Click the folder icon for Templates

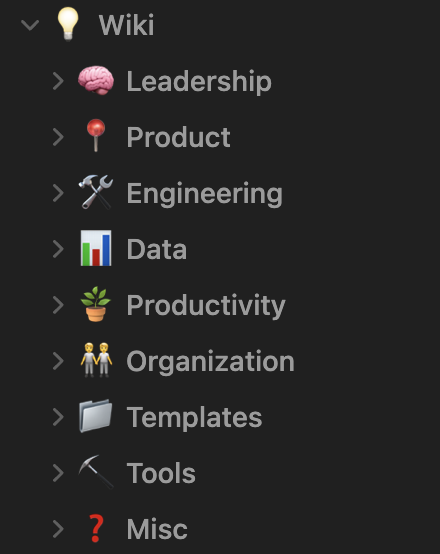click(x=96, y=416)
